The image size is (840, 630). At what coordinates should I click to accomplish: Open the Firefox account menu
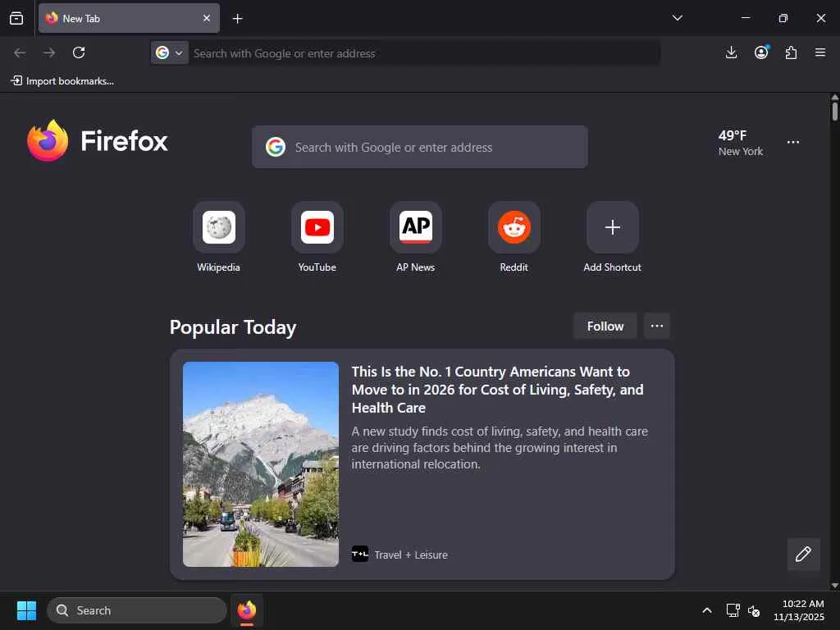pyautogui.click(x=761, y=52)
